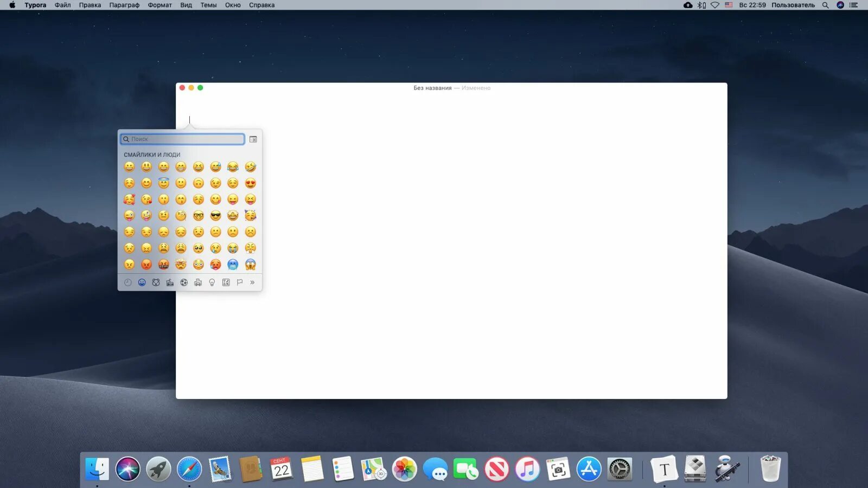Open the Окно menu
Image resolution: width=868 pixels, height=488 pixels.
(x=233, y=5)
